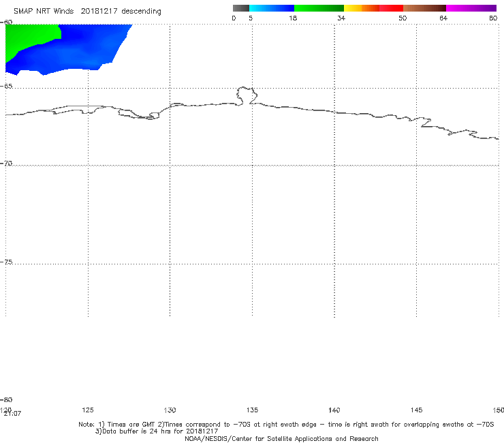Click the cyan-blue 5–18 color bar segment

point(272,8)
